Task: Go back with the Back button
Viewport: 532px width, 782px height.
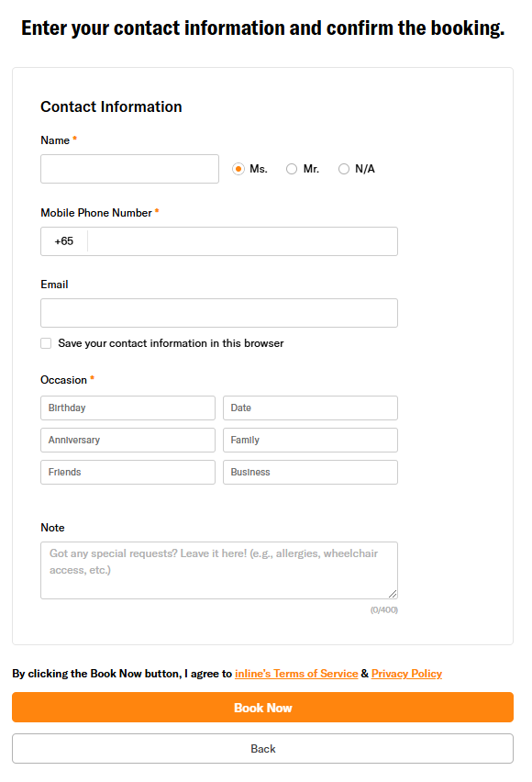Action: 262,749
